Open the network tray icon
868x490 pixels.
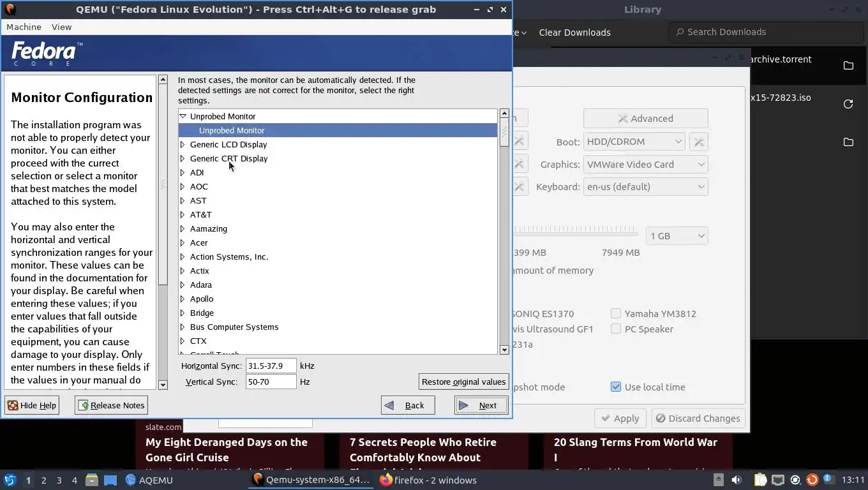pyautogui.click(x=777, y=480)
